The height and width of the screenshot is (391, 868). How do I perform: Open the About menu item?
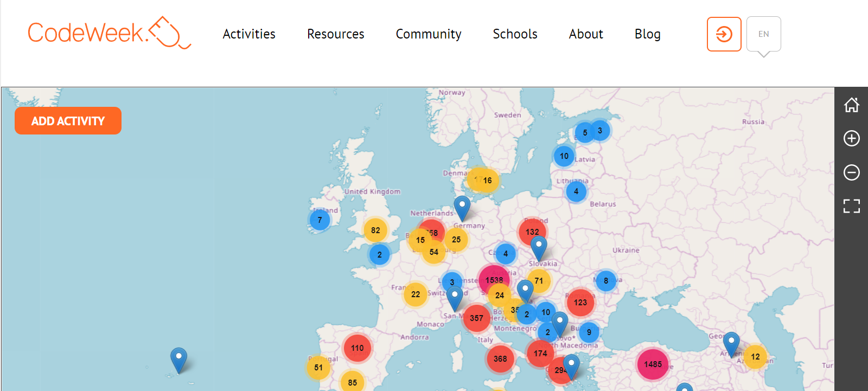(586, 34)
